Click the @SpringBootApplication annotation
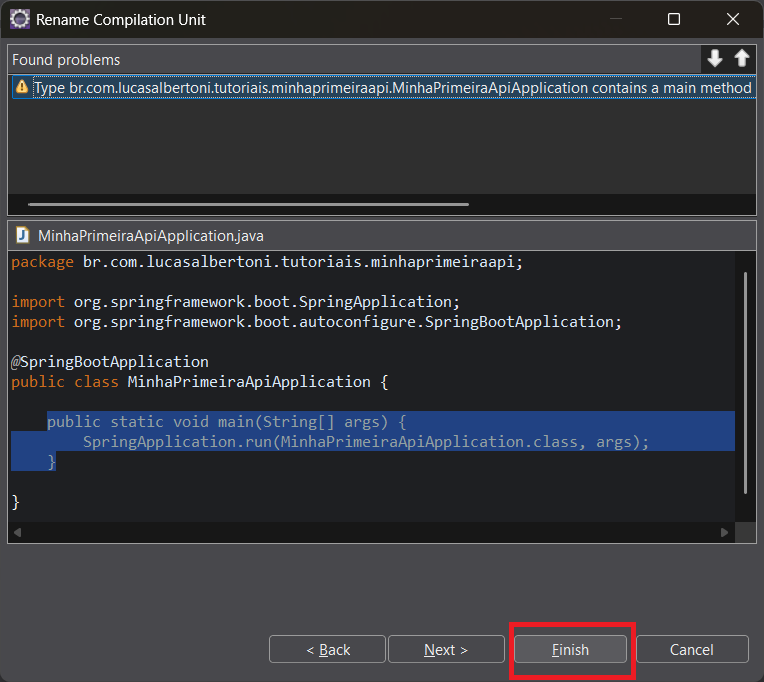Viewport: 764px width, 682px height. pyautogui.click(x=110, y=362)
